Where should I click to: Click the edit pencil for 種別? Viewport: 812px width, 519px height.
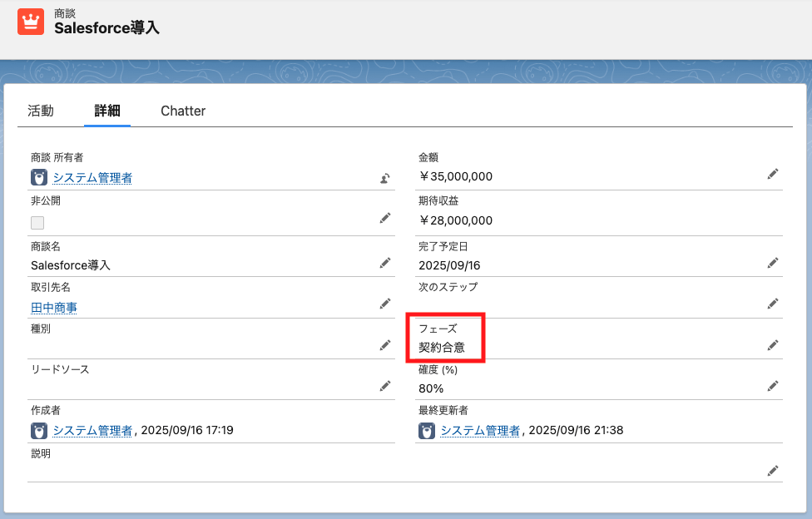click(x=384, y=344)
